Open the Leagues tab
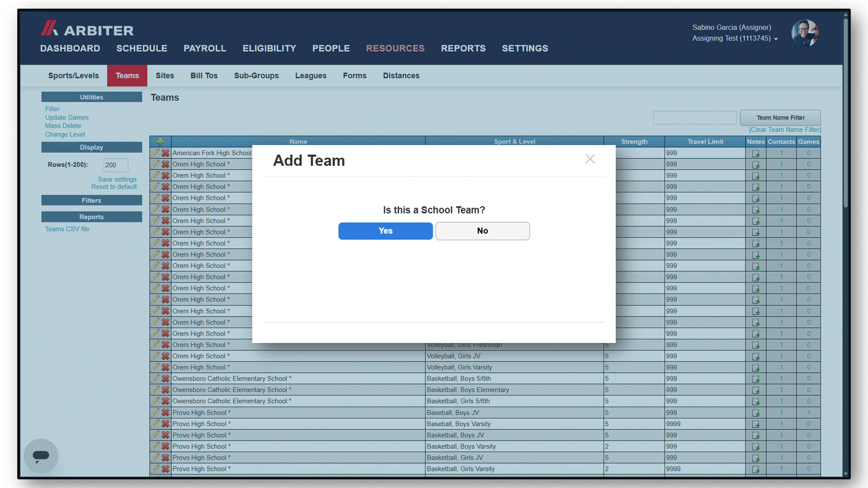The height and width of the screenshot is (488, 868). point(311,75)
